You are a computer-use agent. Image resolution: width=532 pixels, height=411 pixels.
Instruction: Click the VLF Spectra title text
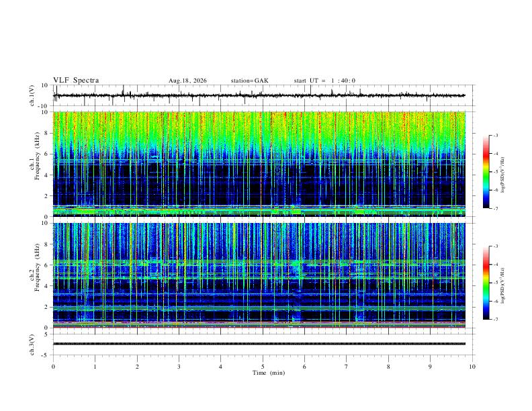(x=76, y=81)
